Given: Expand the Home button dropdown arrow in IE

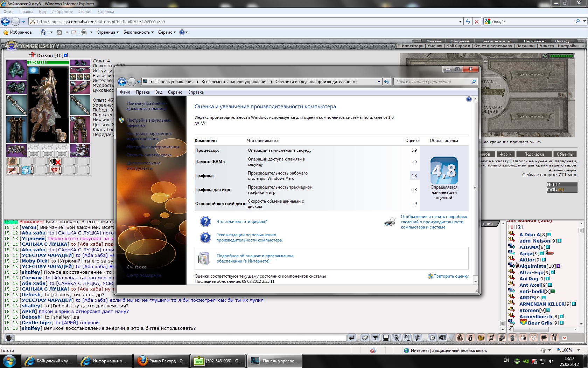Looking at the screenshot, I should click(51, 32).
